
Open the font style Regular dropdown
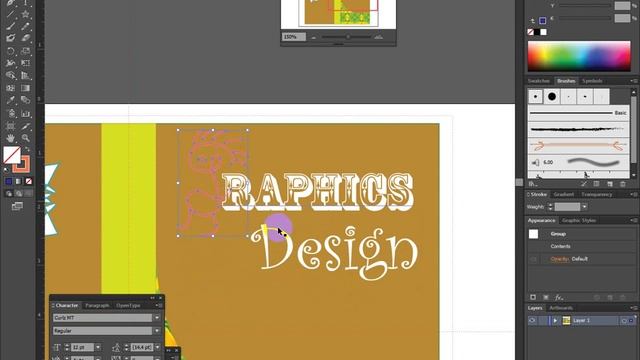(157, 331)
